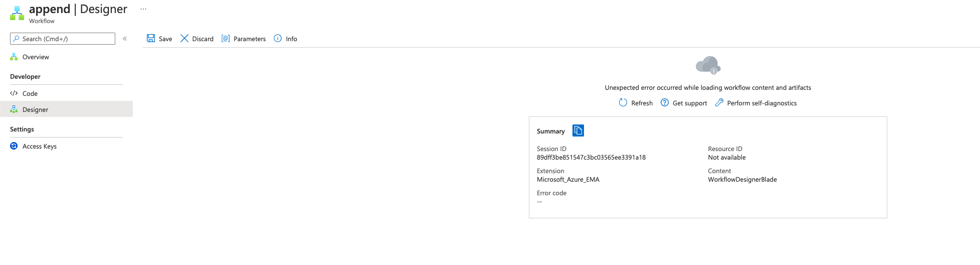
Task: Click the Session ID value 89dff3be...
Action: click(x=591, y=157)
